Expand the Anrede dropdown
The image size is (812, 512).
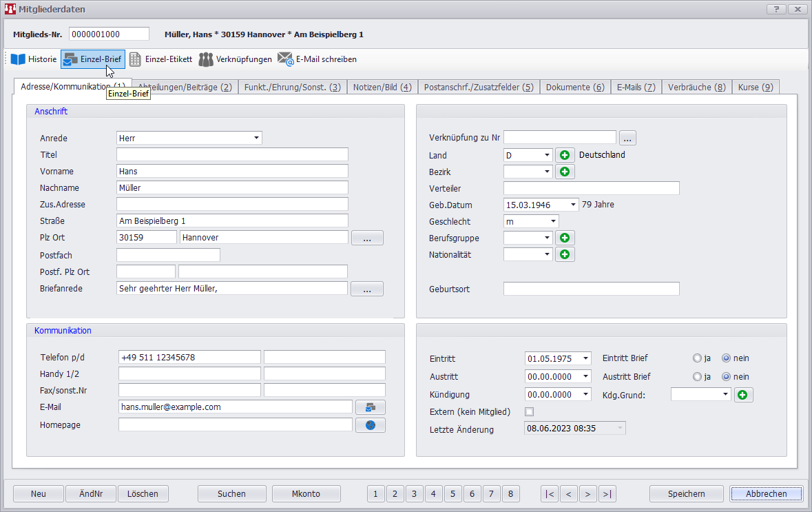coord(256,138)
